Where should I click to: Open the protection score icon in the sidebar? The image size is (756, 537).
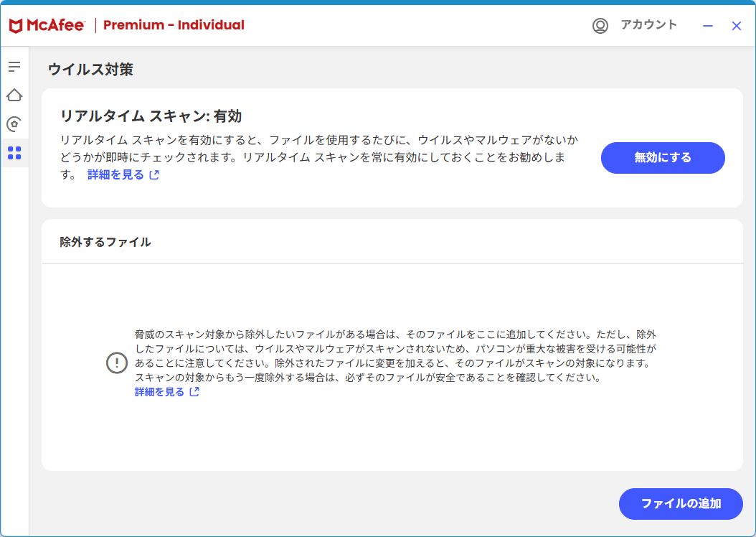(x=14, y=124)
